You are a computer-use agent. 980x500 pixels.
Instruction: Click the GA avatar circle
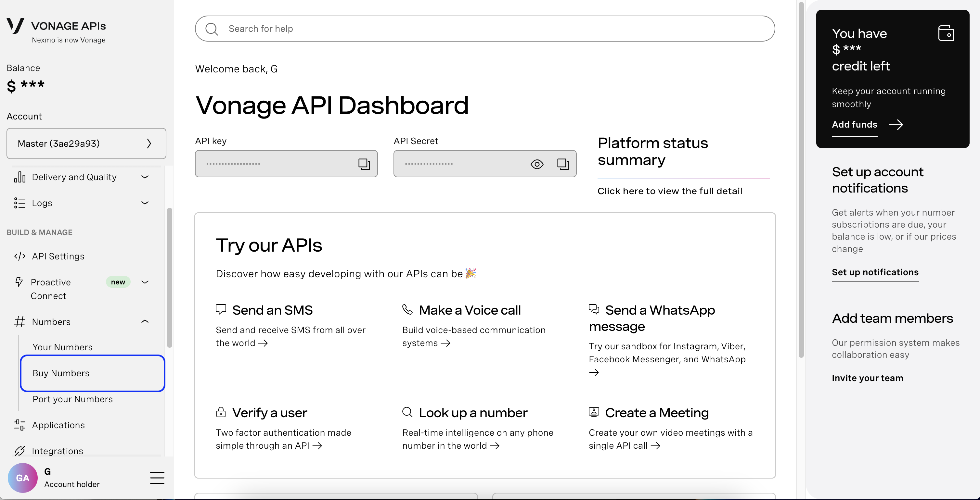pos(22,478)
